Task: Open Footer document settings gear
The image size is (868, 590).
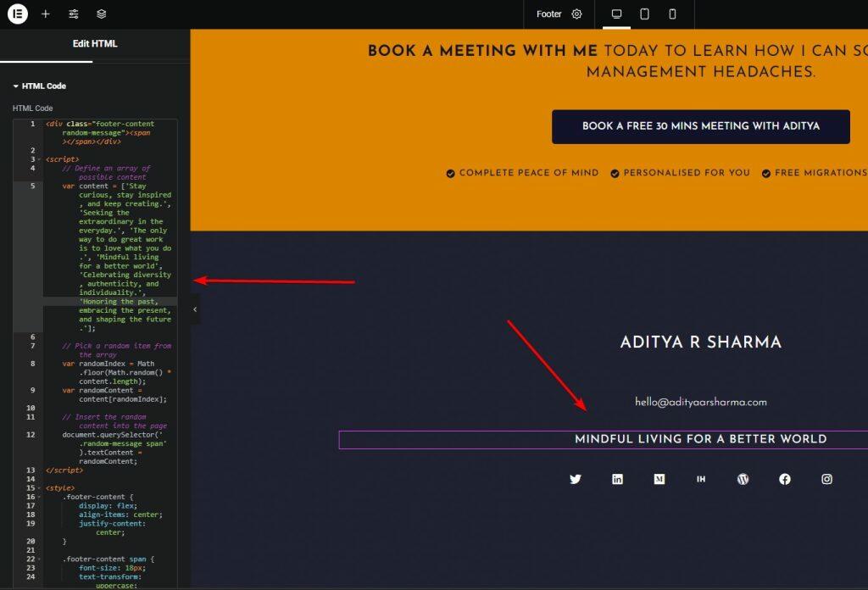Action: 576,14
